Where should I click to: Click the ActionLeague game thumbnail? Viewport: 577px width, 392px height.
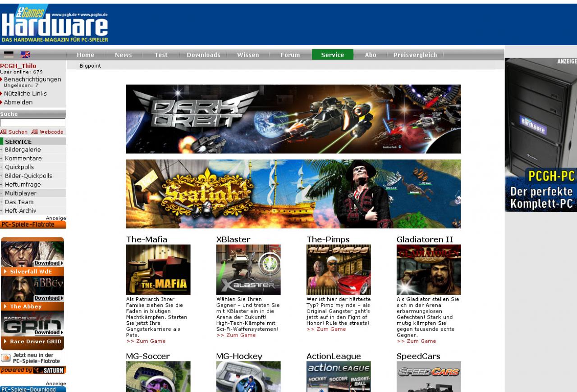pyautogui.click(x=339, y=377)
